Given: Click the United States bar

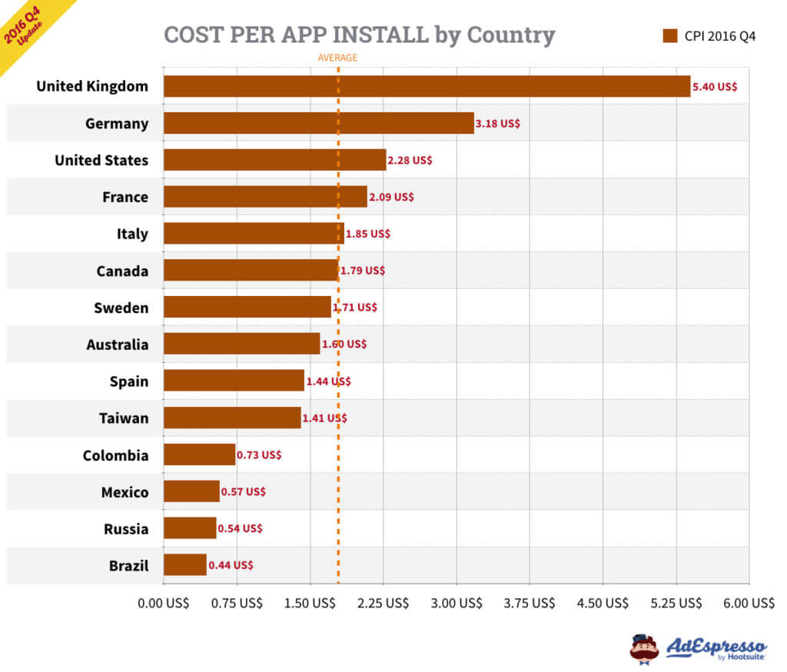Looking at the screenshot, I should pos(274,160).
